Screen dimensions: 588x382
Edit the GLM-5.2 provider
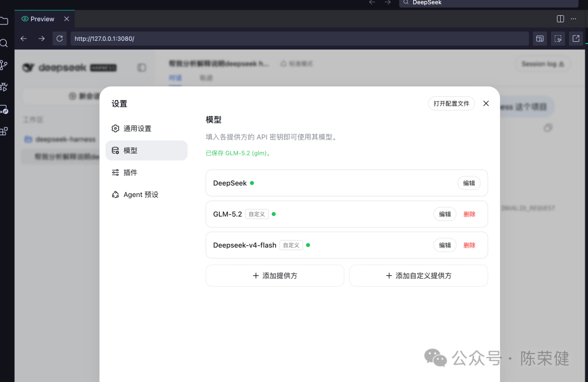click(445, 214)
